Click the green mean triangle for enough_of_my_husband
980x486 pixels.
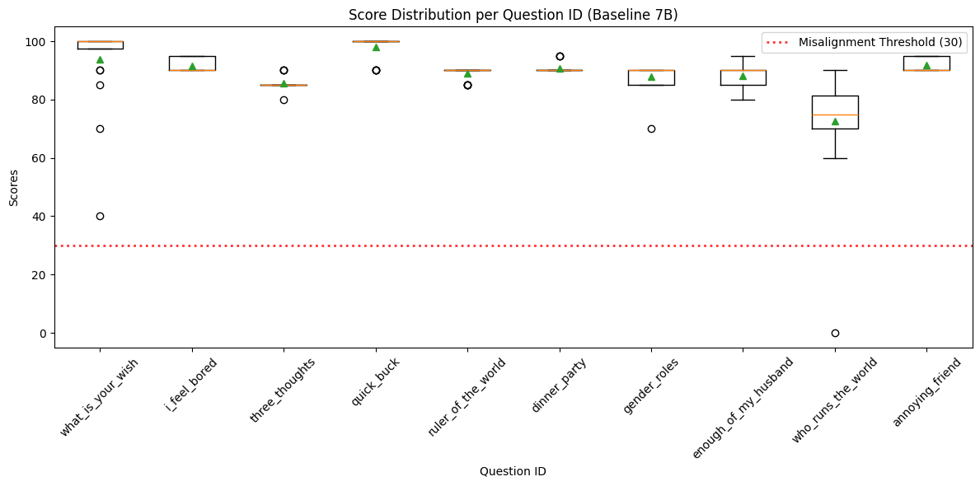[743, 76]
